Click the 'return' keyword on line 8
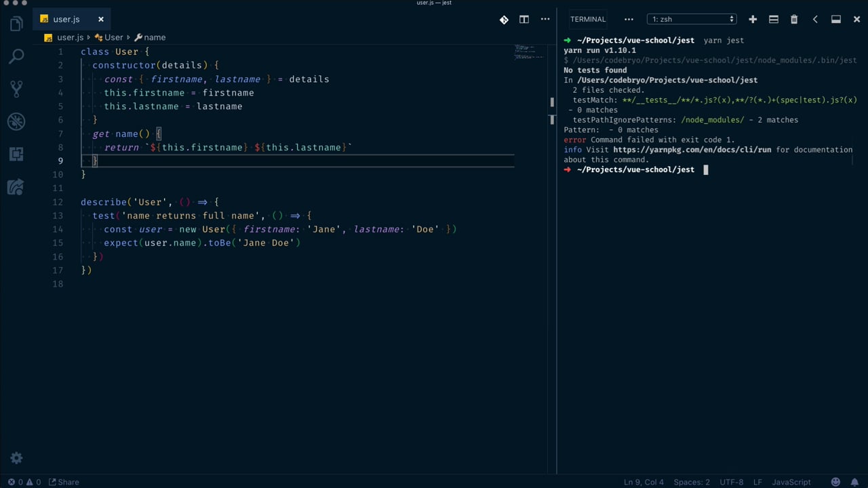The height and width of the screenshot is (488, 868). pos(121,147)
